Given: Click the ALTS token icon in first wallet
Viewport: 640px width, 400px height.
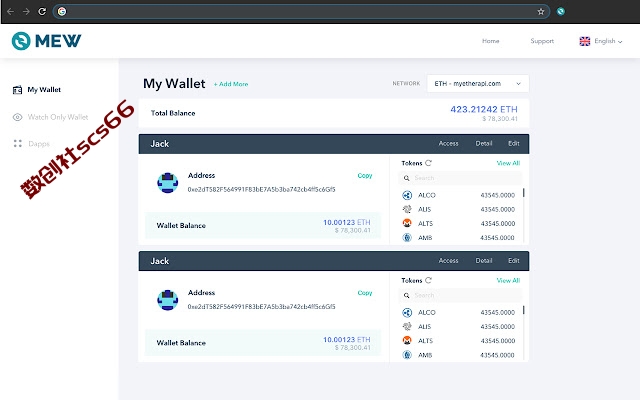Looking at the screenshot, I should 407,223.
